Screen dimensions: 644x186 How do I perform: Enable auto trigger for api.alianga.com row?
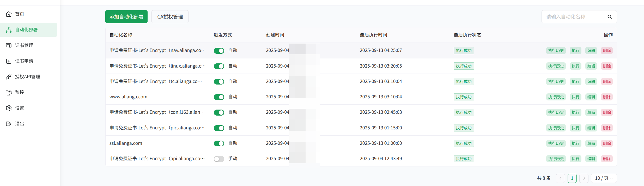[x=219, y=159]
